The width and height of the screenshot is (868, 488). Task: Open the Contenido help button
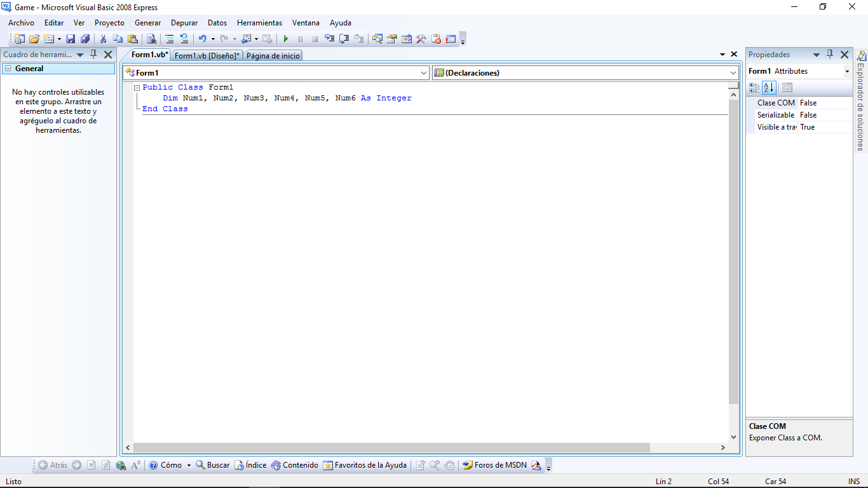coord(295,465)
